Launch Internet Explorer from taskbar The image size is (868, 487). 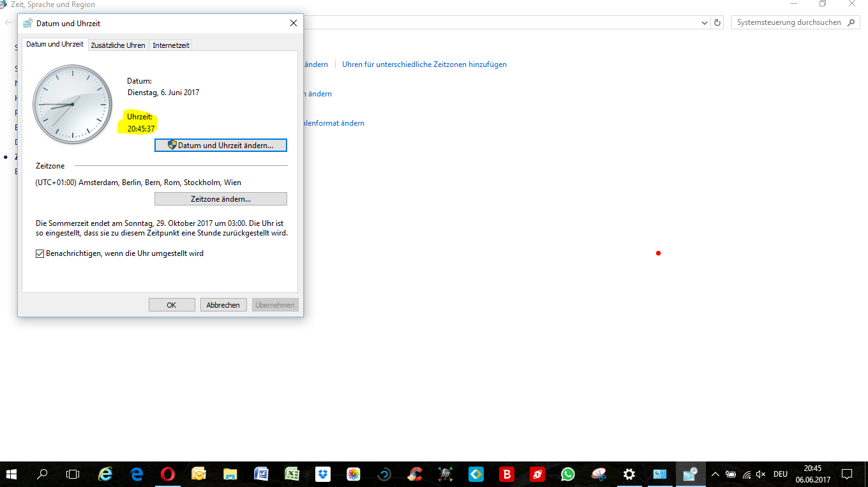tap(105, 474)
